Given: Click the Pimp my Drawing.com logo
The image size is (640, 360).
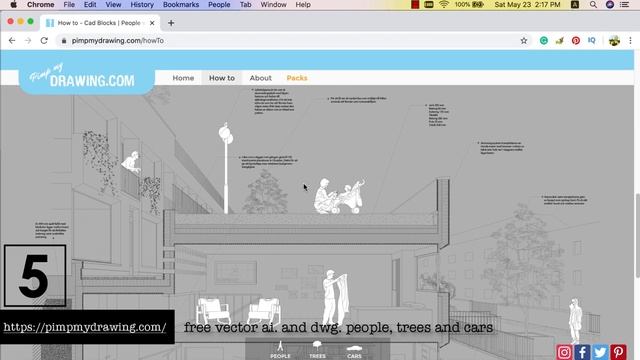Looking at the screenshot, I should coord(87,78).
